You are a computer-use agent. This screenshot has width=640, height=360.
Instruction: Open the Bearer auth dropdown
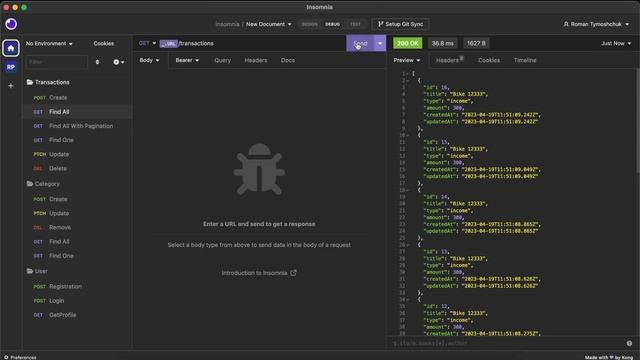click(x=187, y=60)
